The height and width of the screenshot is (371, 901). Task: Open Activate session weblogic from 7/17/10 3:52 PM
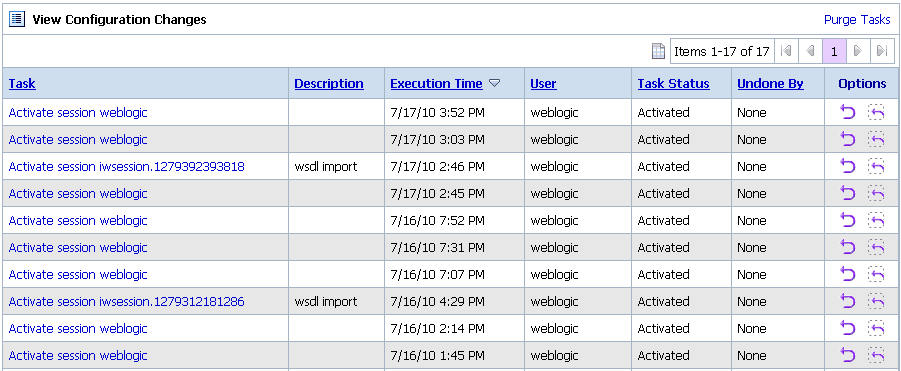coord(78,113)
